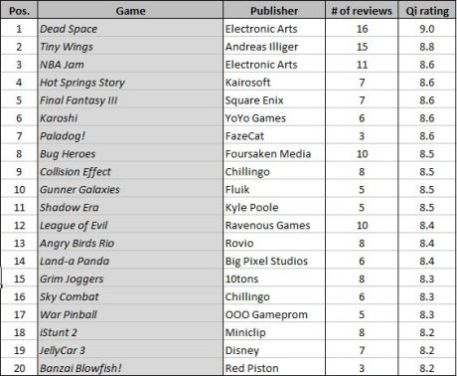
Task: Select the Qi rating column header
Action: pos(427,11)
